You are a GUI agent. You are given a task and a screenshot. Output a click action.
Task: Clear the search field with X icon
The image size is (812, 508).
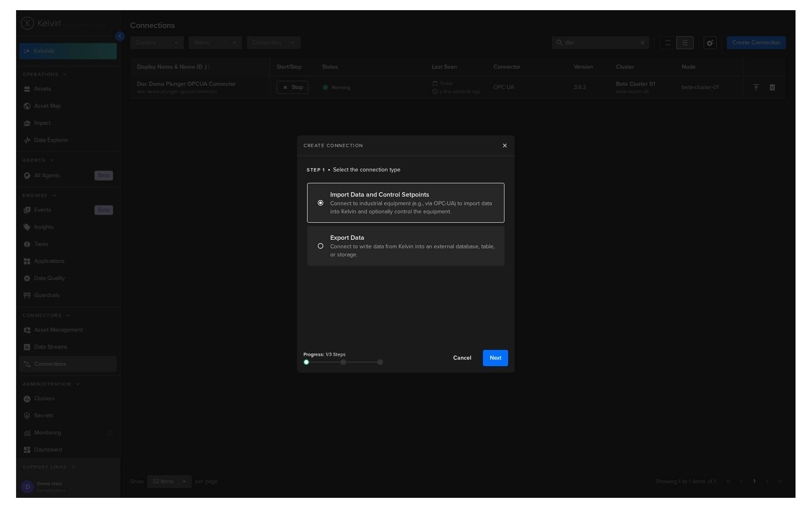point(642,43)
